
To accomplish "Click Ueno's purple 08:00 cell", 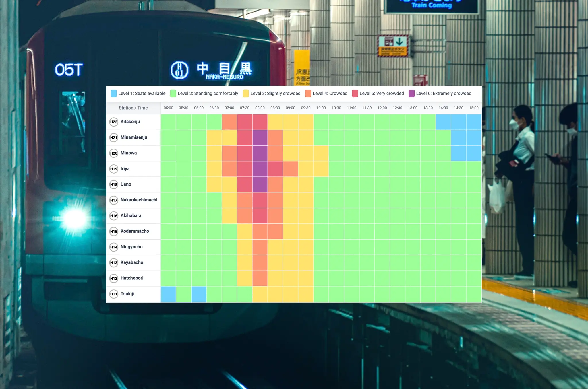I will tap(260, 184).
